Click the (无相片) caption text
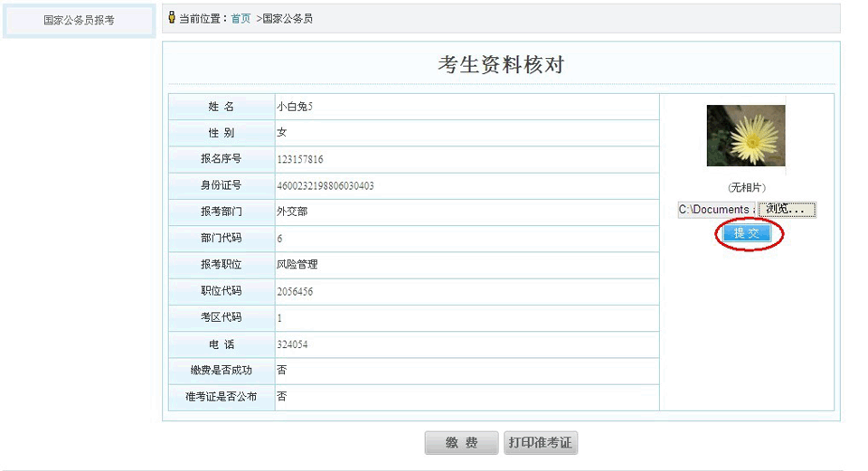Viewport: 868px width, 471px height. pos(746,188)
